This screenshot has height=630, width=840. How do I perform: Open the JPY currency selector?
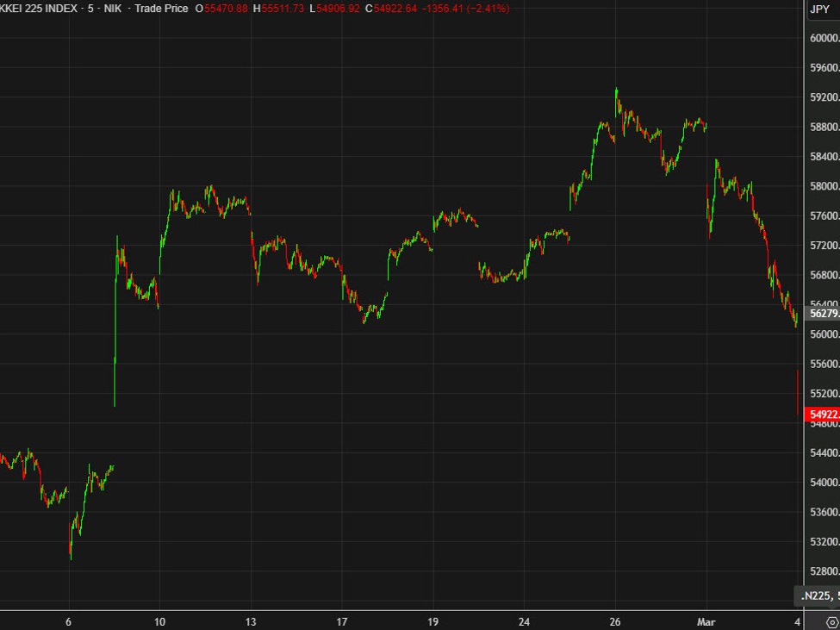tap(819, 9)
